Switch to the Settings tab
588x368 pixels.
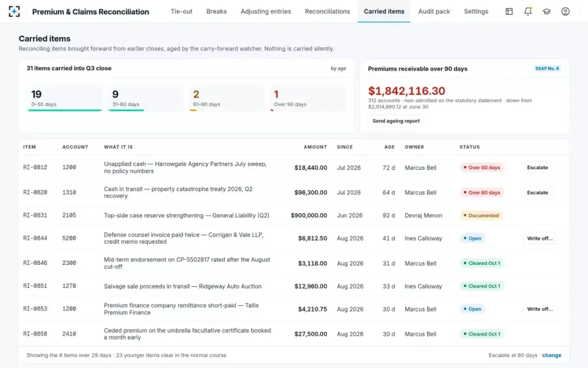pyautogui.click(x=476, y=11)
